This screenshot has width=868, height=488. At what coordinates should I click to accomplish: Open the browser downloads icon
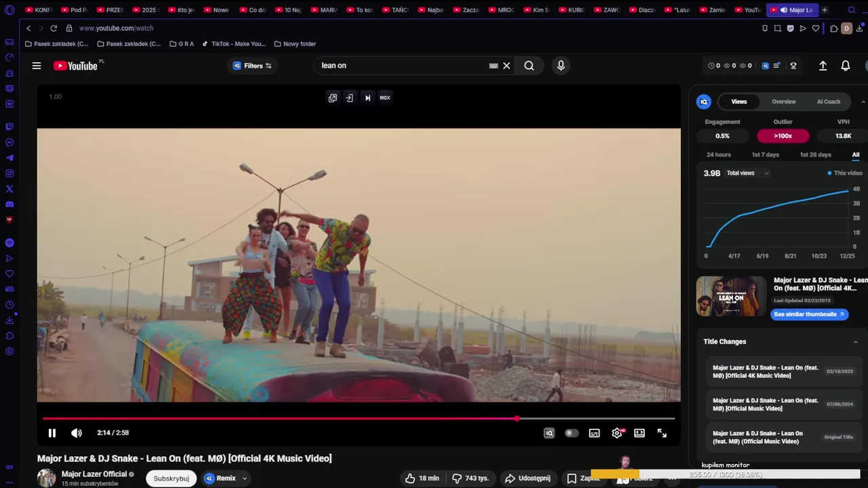(859, 28)
